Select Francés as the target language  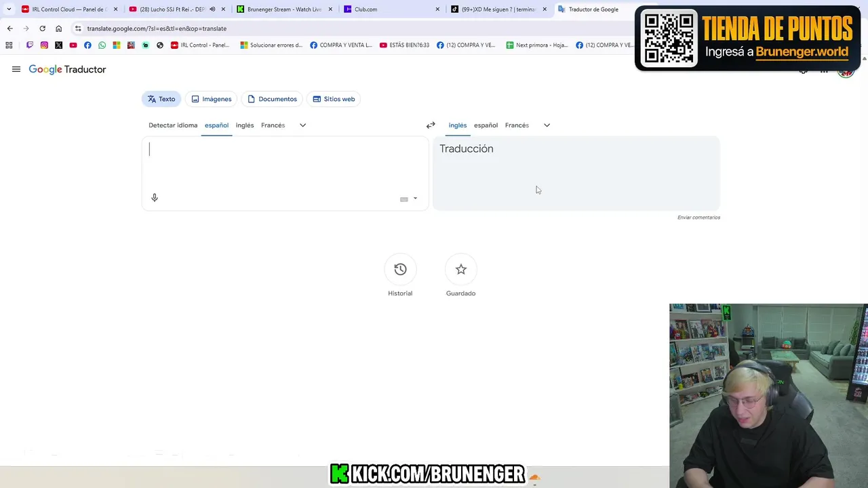517,125
